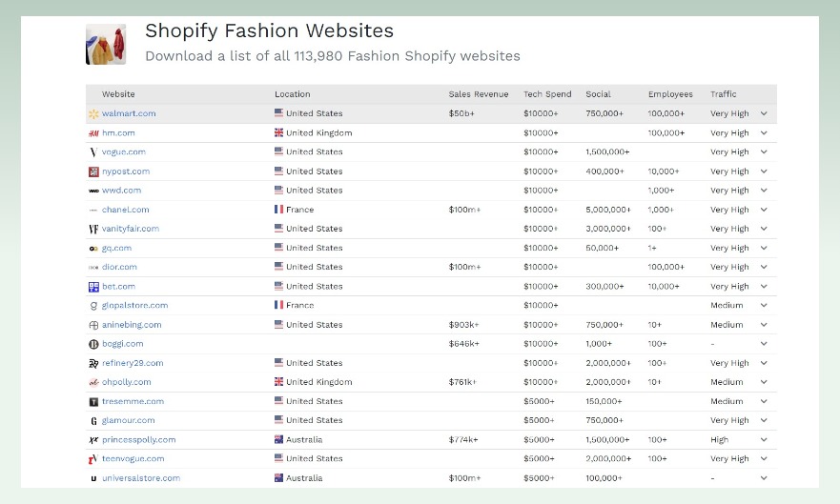The width and height of the screenshot is (840, 504).
Task: Sort by Sales Revenue column header
Action: (x=479, y=94)
